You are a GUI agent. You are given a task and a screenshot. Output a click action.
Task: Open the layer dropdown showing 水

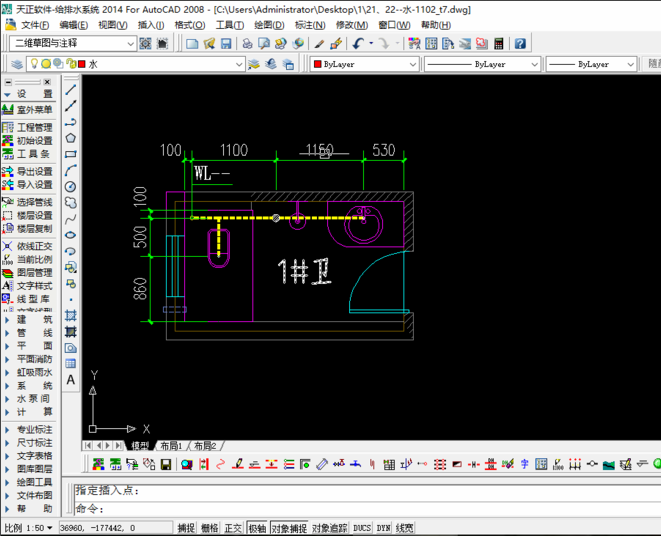point(135,64)
